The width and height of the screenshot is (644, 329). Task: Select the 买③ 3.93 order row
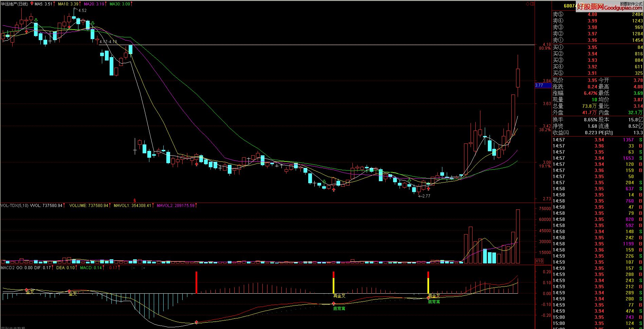pos(597,60)
